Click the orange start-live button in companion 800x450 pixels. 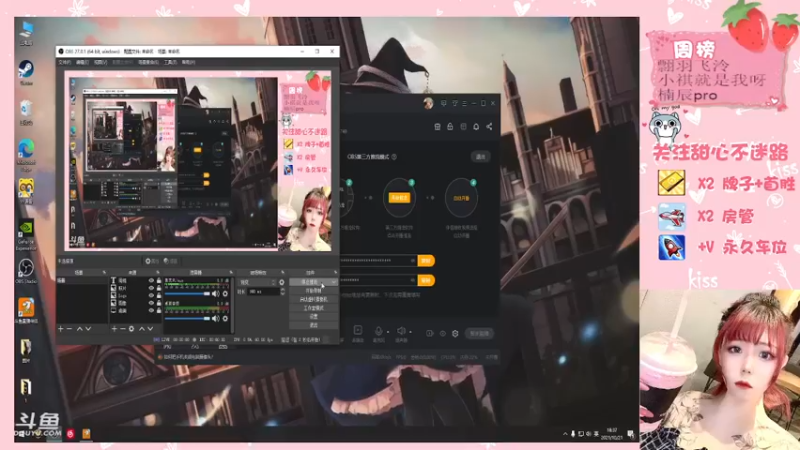pyautogui.click(x=399, y=198)
